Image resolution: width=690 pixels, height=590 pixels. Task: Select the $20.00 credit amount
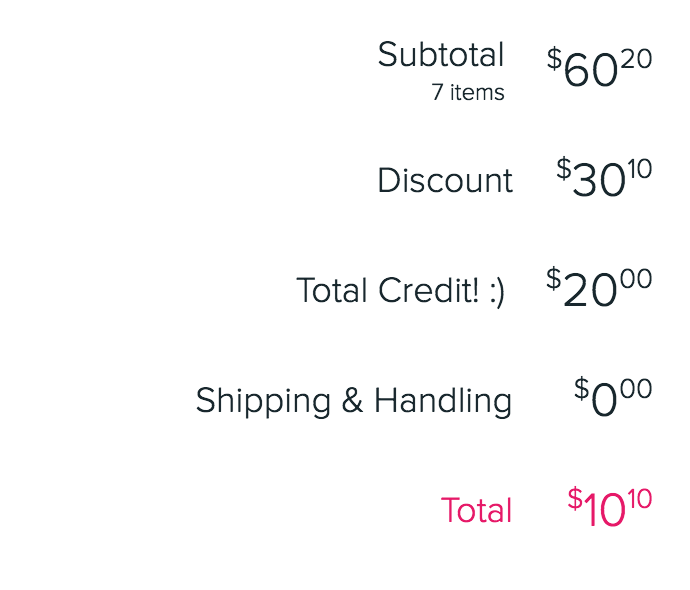pyautogui.click(x=599, y=287)
